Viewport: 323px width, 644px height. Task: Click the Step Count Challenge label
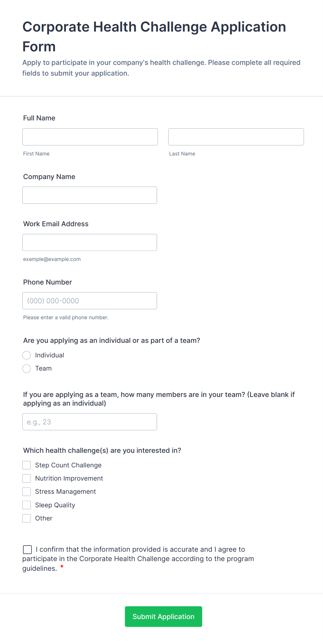point(68,465)
